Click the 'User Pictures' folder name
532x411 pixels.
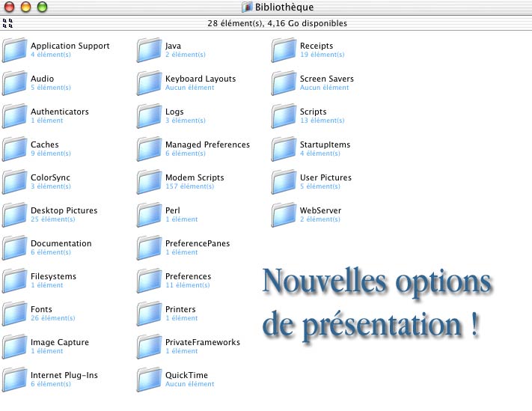pyautogui.click(x=325, y=177)
